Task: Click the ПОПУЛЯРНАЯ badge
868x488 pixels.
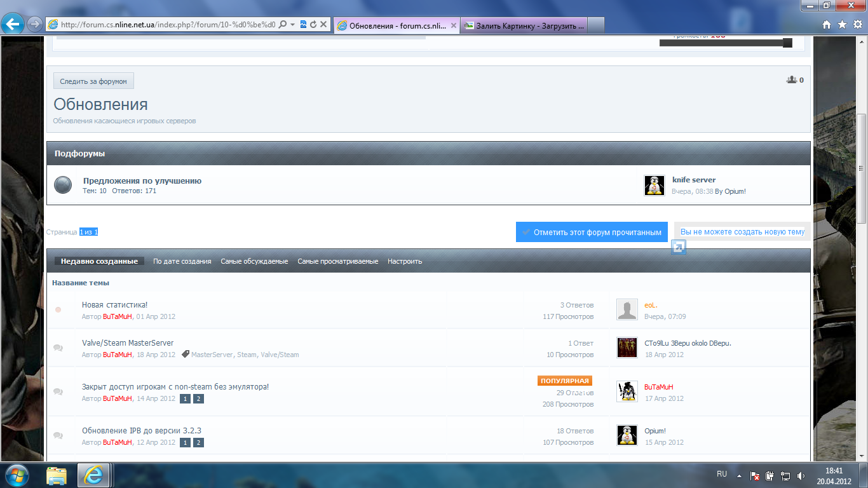Action: 565,381
